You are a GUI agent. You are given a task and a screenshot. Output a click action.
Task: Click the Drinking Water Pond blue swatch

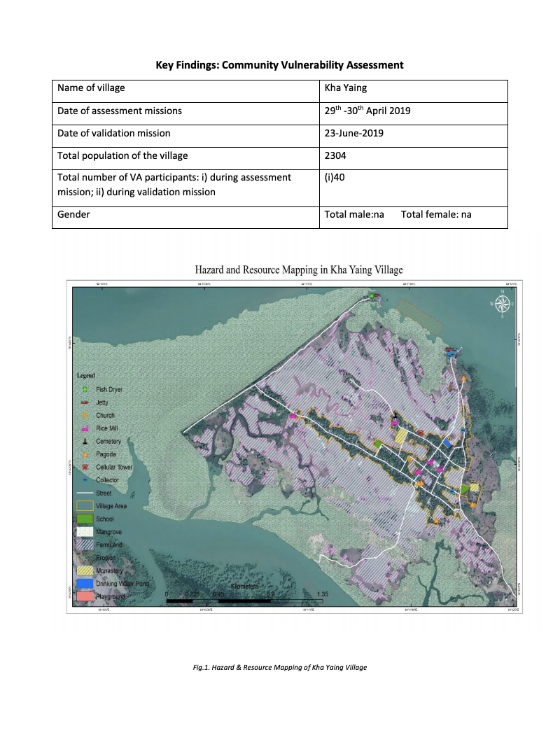click(85, 582)
